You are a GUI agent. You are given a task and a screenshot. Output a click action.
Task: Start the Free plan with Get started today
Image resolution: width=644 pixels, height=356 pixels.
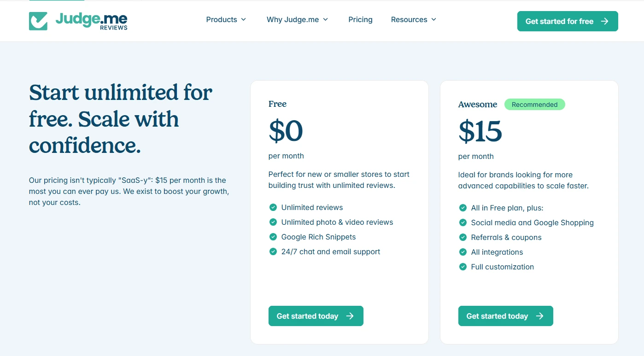[x=316, y=316]
